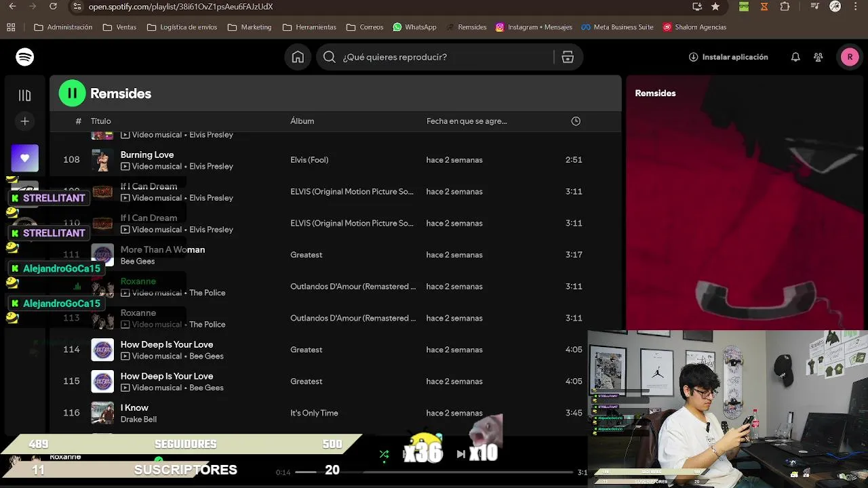868x488 pixels.
Task: Open the Chrome three-dot menu
Action: click(856, 7)
